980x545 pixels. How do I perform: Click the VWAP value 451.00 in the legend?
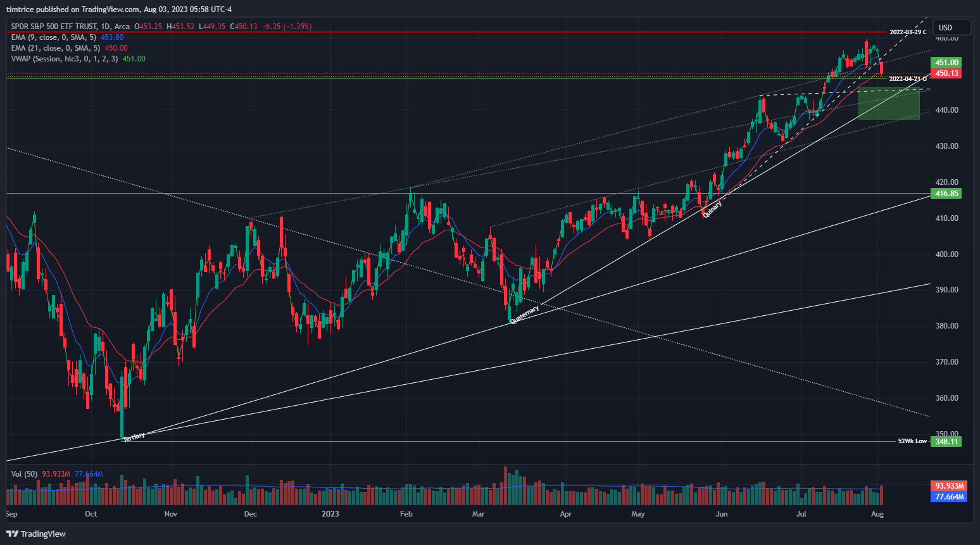click(134, 59)
